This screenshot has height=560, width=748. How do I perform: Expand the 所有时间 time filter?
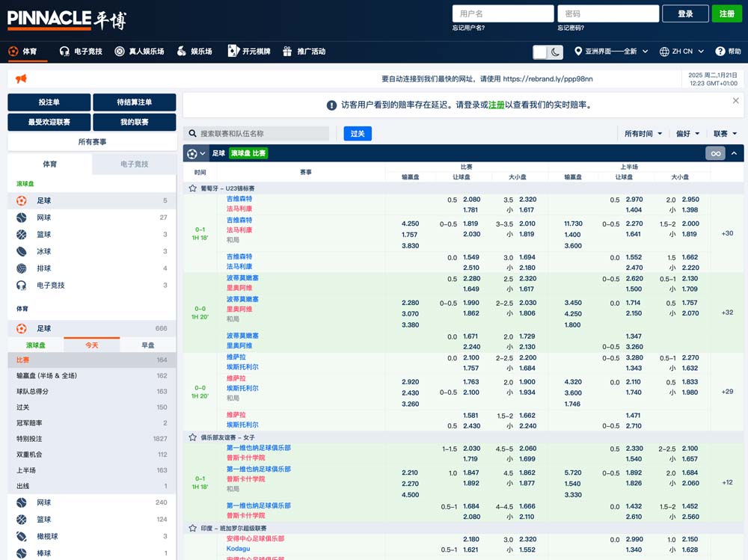tap(643, 134)
